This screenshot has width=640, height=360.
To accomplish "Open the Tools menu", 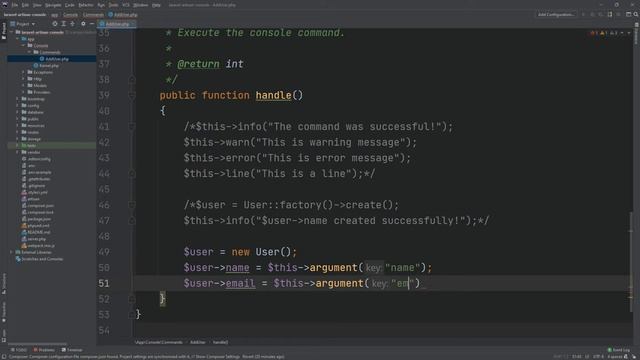I will point(113,5).
